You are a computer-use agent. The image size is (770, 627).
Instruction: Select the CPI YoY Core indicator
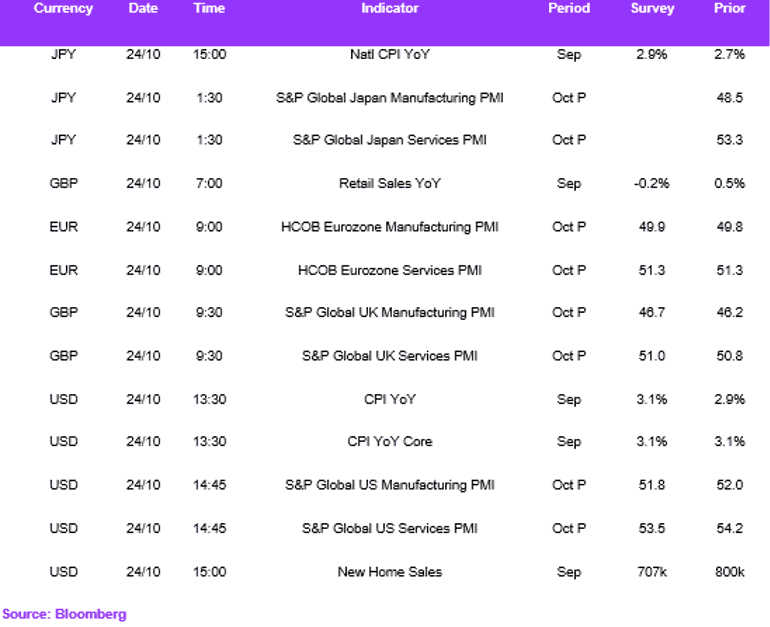(390, 441)
